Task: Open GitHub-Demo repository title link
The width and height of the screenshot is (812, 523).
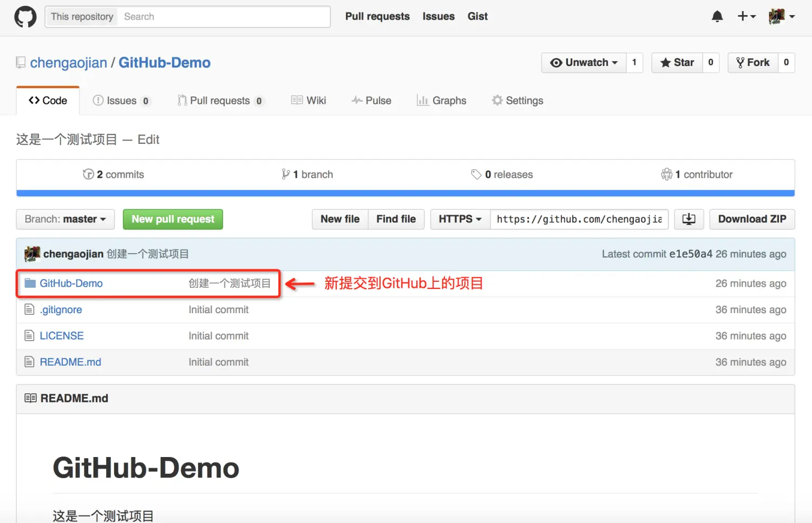Action: (165, 63)
